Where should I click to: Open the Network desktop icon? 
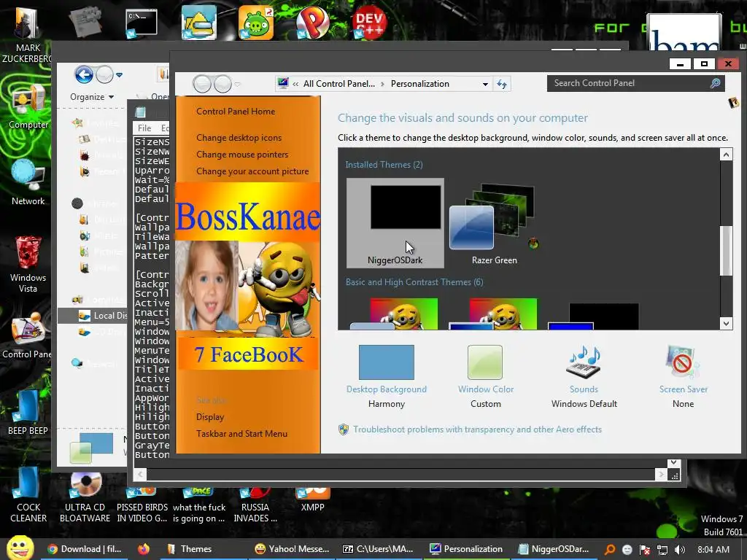coord(28,182)
